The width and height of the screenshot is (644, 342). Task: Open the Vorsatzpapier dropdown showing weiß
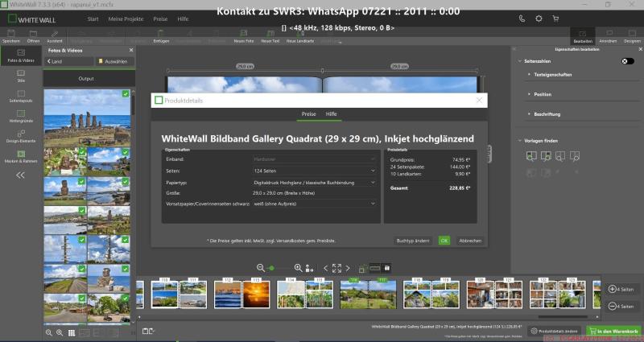314,204
